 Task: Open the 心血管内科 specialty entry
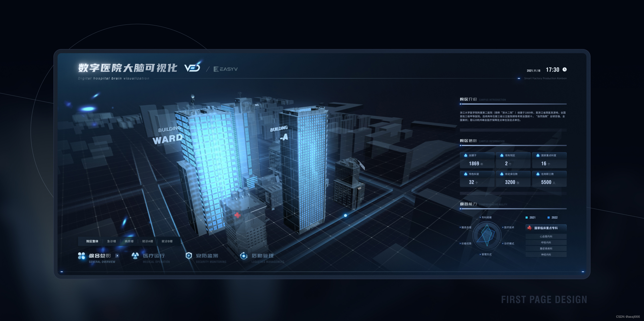click(546, 236)
